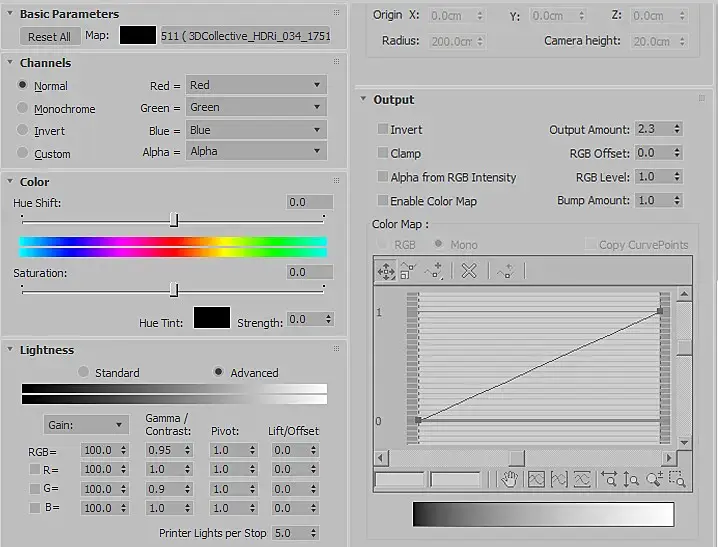718x547 pixels.
Task: Click the Zoom Horizontal Extents icon
Action: [x=559, y=479]
